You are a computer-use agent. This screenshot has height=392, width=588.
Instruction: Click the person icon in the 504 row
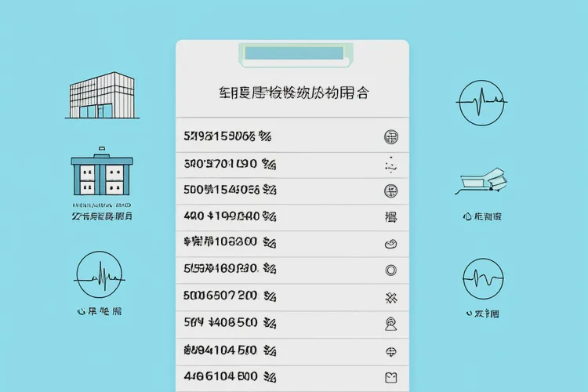click(x=390, y=323)
